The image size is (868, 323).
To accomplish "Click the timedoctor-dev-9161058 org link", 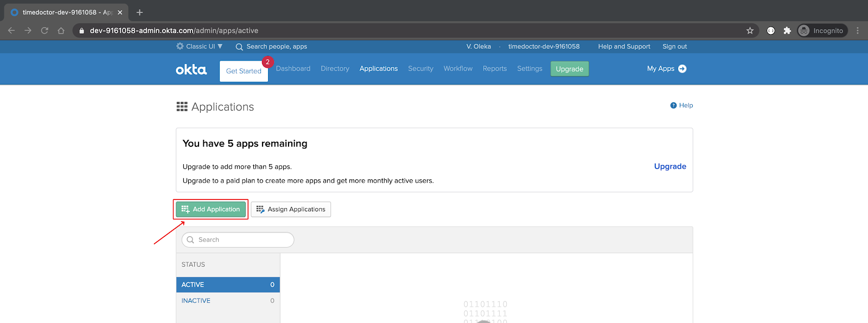I will tap(544, 47).
